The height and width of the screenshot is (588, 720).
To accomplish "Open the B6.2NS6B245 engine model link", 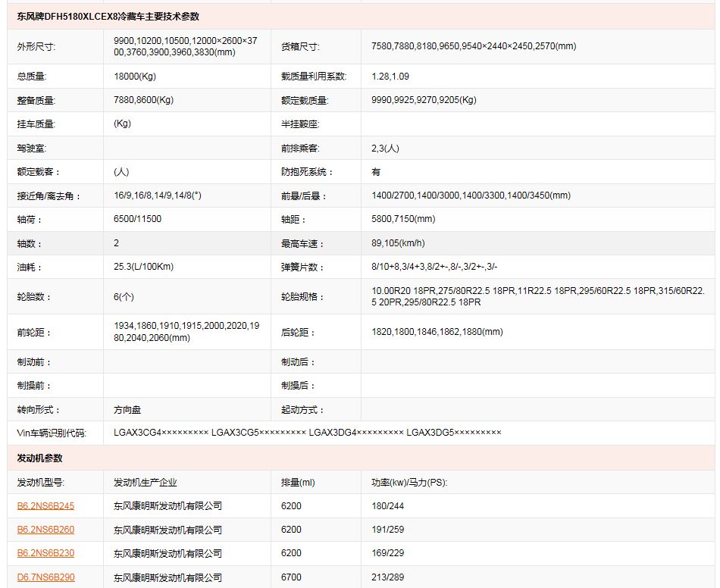I will pos(45,505).
